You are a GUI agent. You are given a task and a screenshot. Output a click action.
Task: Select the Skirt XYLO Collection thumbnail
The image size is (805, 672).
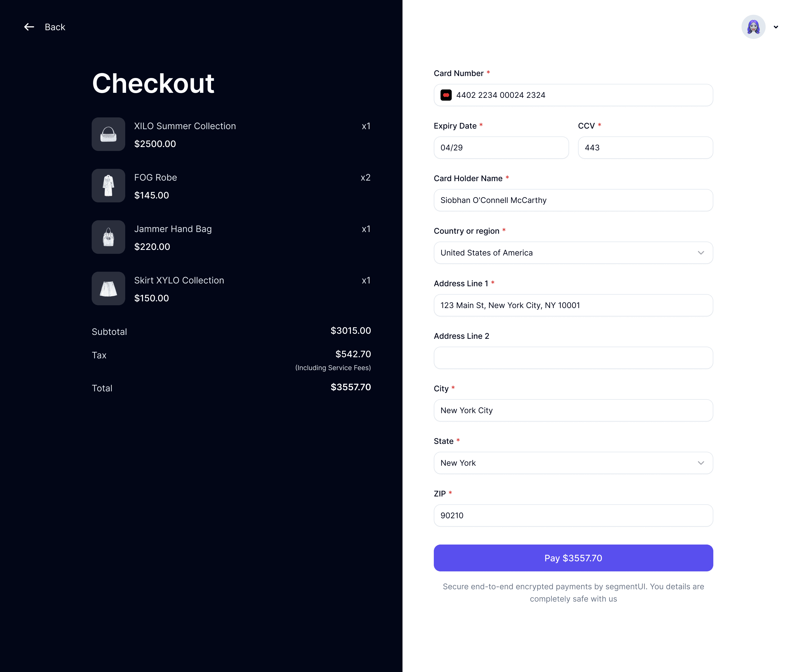[108, 289]
